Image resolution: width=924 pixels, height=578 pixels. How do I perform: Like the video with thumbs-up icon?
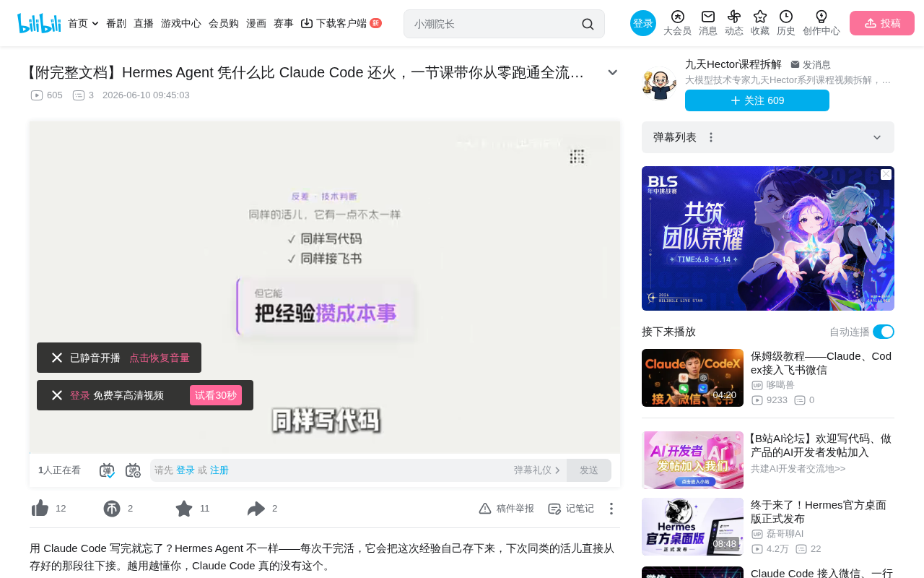[40, 509]
